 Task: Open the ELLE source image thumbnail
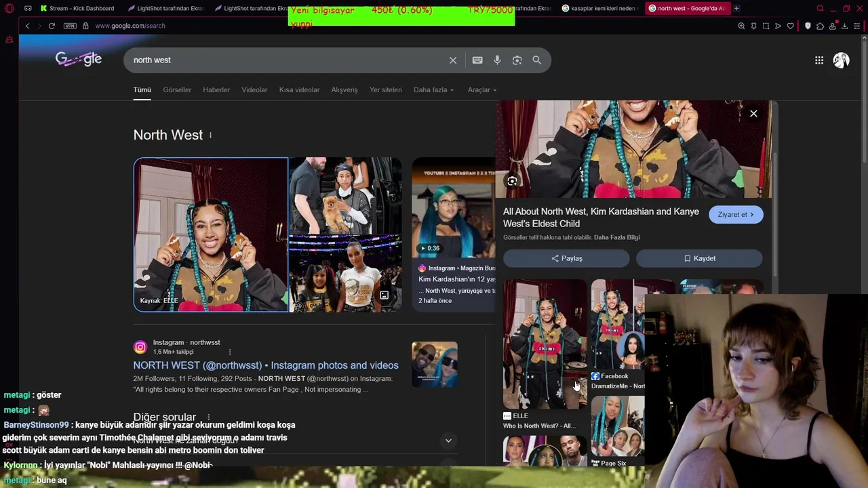tap(211, 235)
